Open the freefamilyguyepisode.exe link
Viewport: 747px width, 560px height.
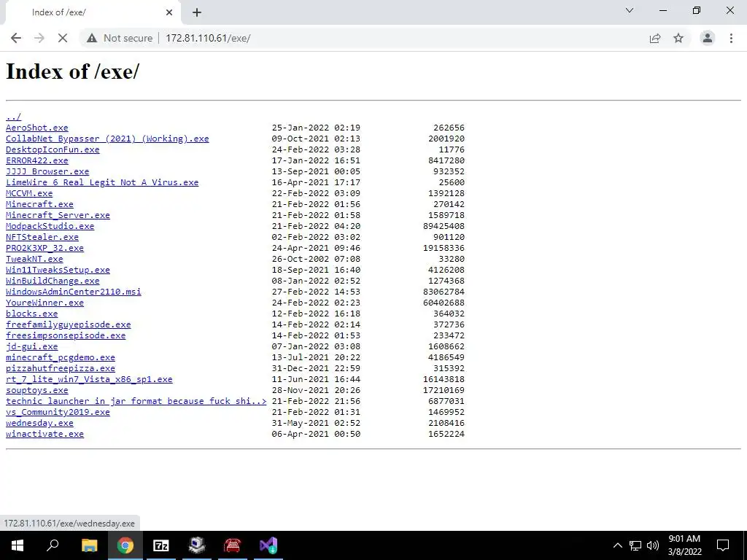pos(68,324)
